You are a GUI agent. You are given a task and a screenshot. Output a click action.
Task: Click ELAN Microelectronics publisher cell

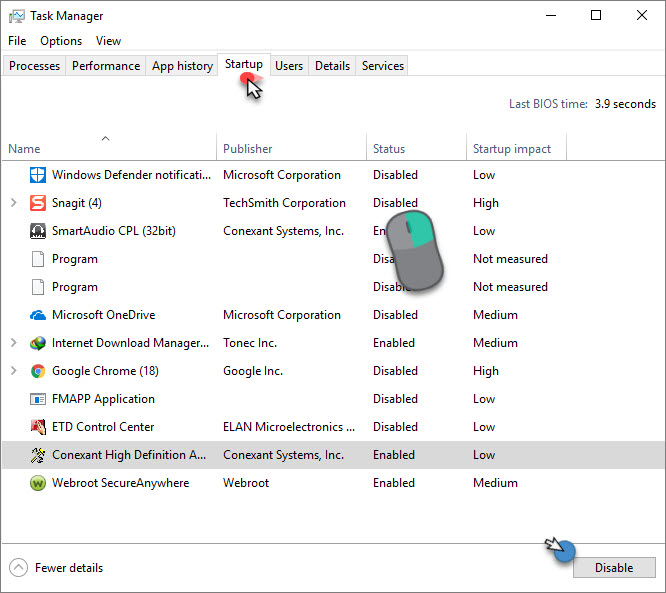coord(289,427)
